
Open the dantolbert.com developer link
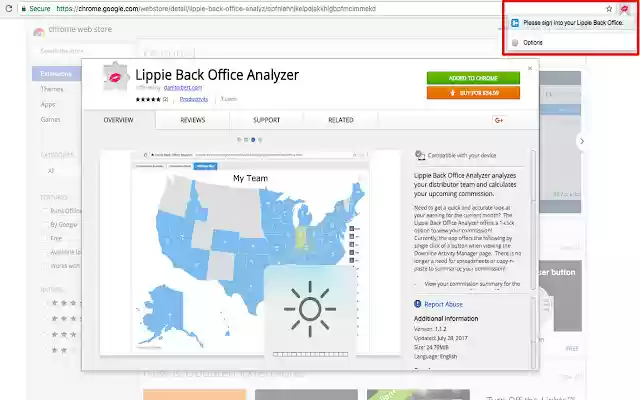[183, 87]
